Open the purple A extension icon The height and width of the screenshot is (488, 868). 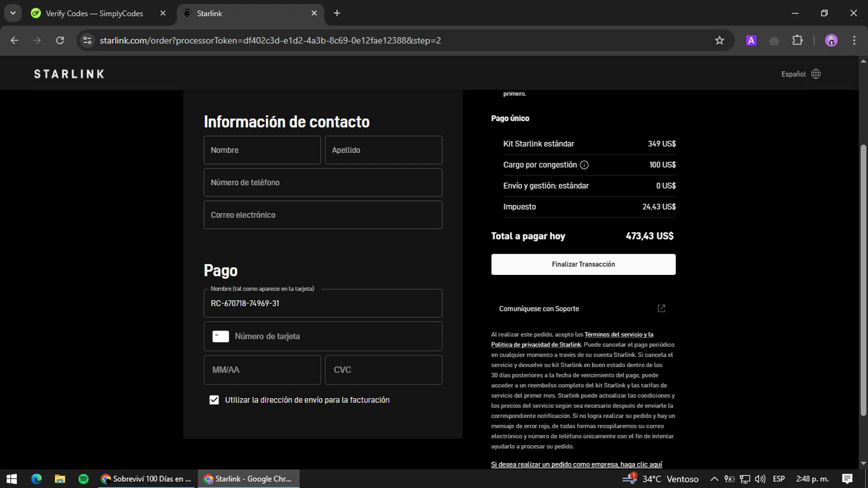tap(751, 41)
